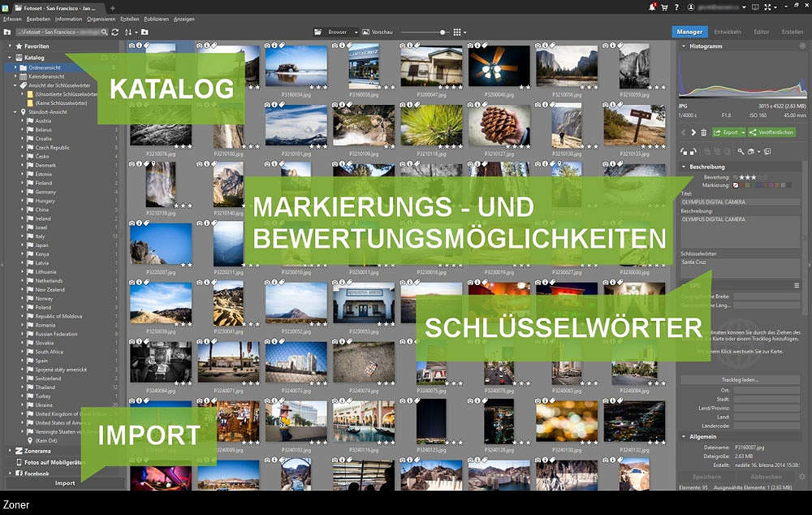
Task: Expand the Germany location node
Action: (23, 192)
